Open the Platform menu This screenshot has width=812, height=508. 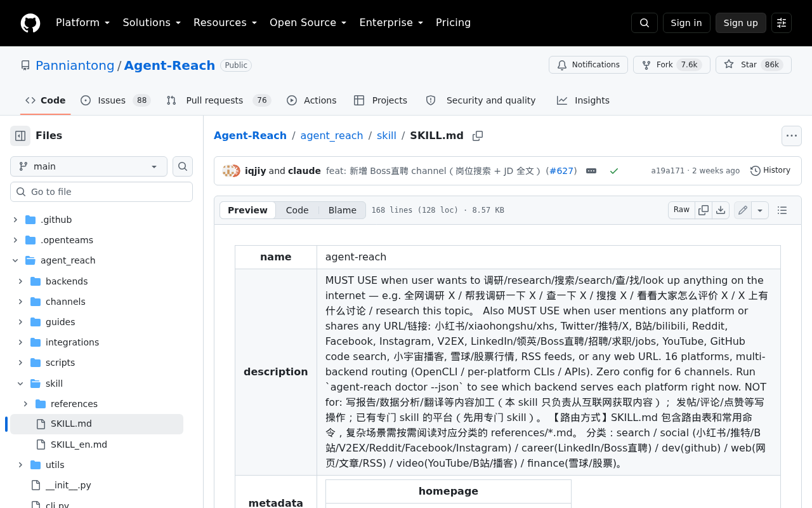(83, 23)
